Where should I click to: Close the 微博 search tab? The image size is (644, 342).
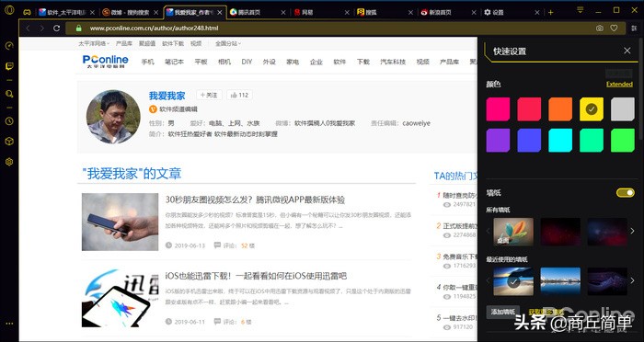(155, 13)
